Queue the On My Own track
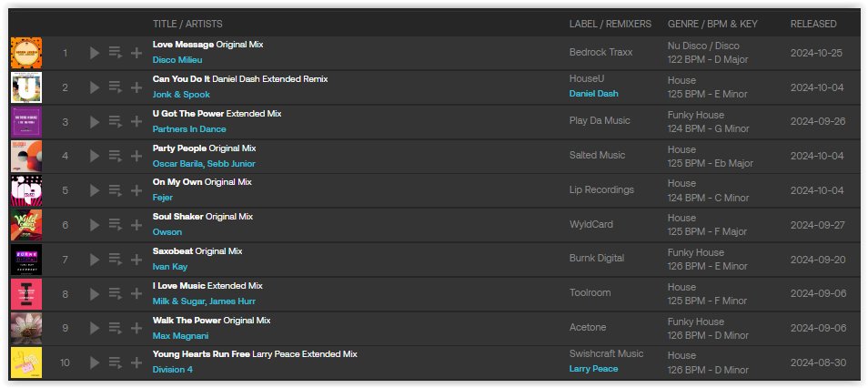 [x=116, y=190]
